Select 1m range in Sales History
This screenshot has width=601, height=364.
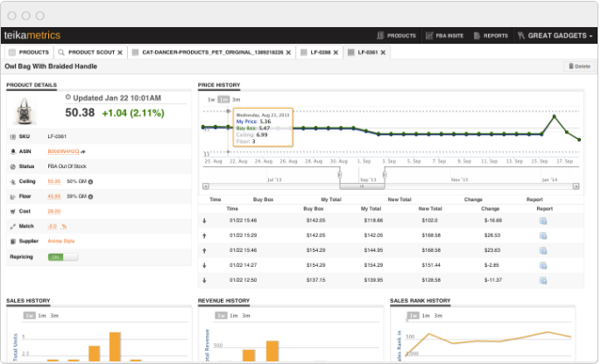coord(42,315)
